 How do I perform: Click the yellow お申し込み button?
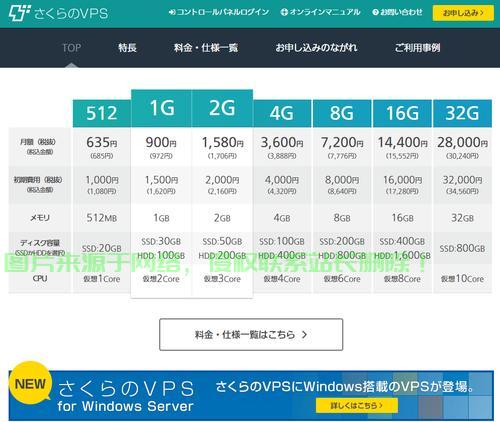coord(463,13)
